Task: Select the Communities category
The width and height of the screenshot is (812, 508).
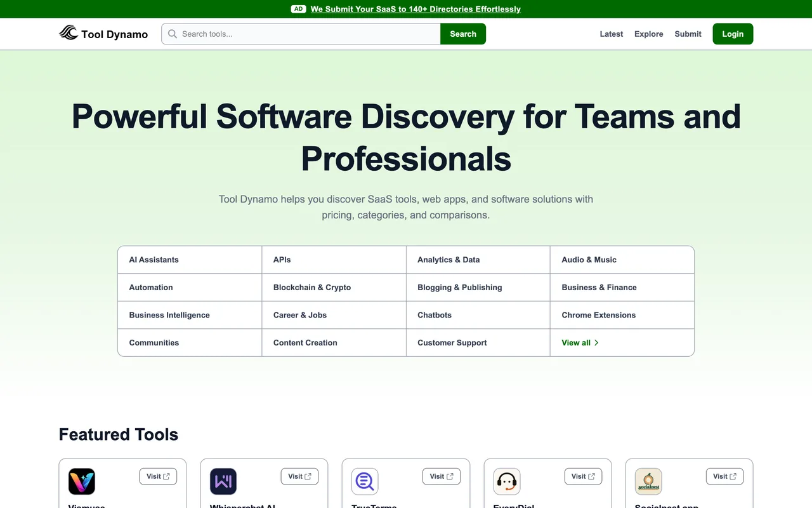Action: click(x=190, y=343)
